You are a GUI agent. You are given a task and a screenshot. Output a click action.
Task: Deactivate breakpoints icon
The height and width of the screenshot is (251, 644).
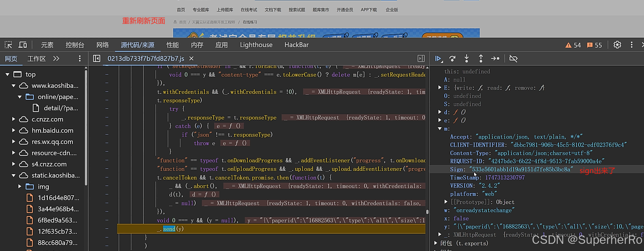pos(513,59)
